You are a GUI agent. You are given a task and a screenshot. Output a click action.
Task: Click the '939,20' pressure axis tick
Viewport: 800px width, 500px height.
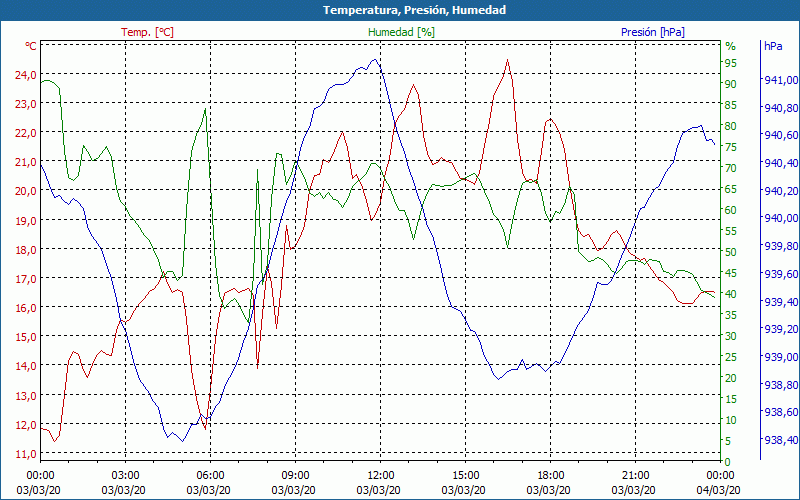pyautogui.click(x=781, y=330)
